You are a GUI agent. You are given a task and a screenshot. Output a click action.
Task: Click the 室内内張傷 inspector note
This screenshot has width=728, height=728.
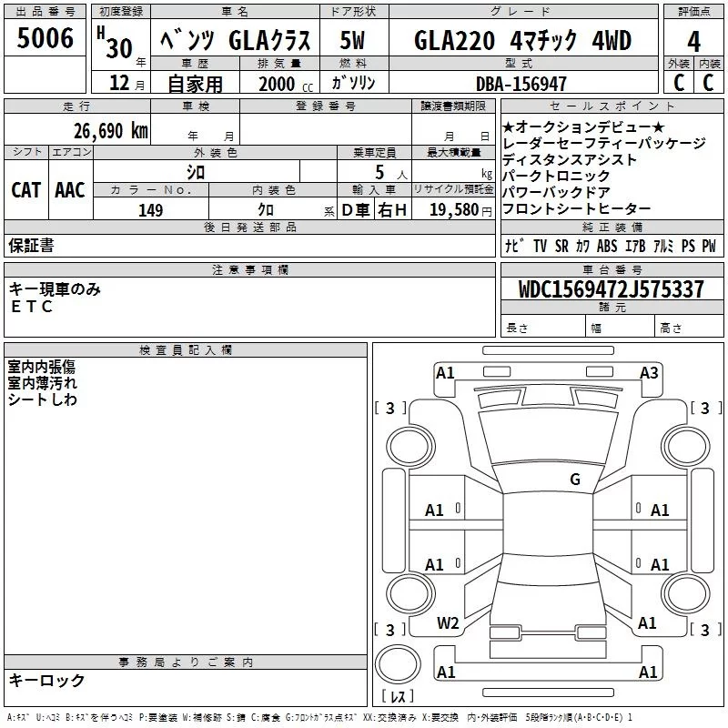click(x=42, y=367)
